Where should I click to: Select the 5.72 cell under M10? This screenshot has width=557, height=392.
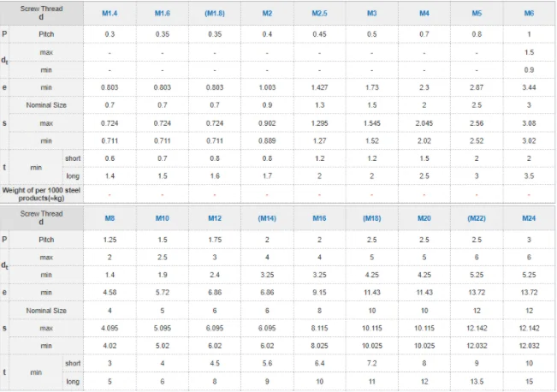tap(163, 293)
